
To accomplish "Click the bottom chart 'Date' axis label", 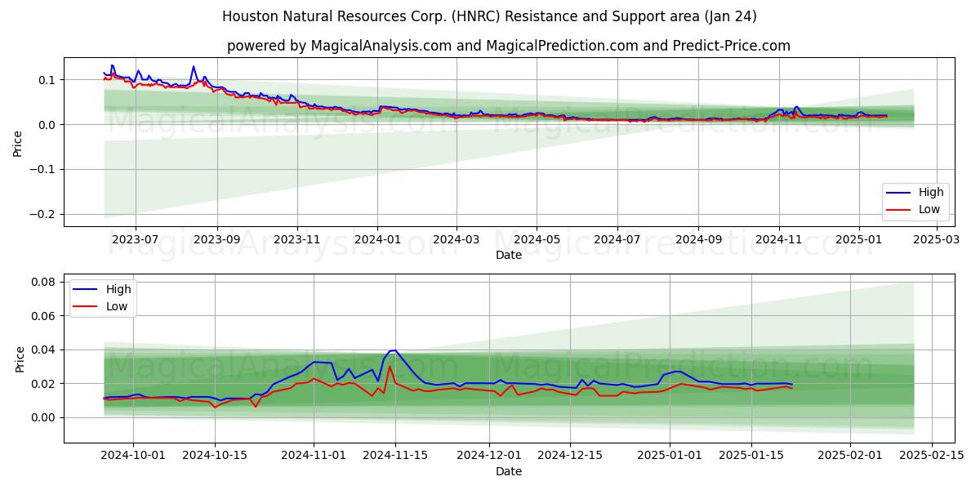I will tap(508, 471).
